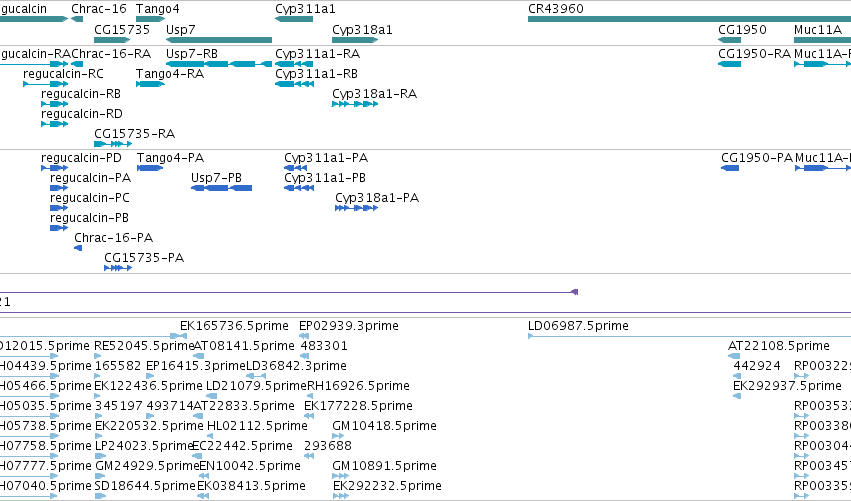Open EST GM10891.5prime

click(384, 465)
